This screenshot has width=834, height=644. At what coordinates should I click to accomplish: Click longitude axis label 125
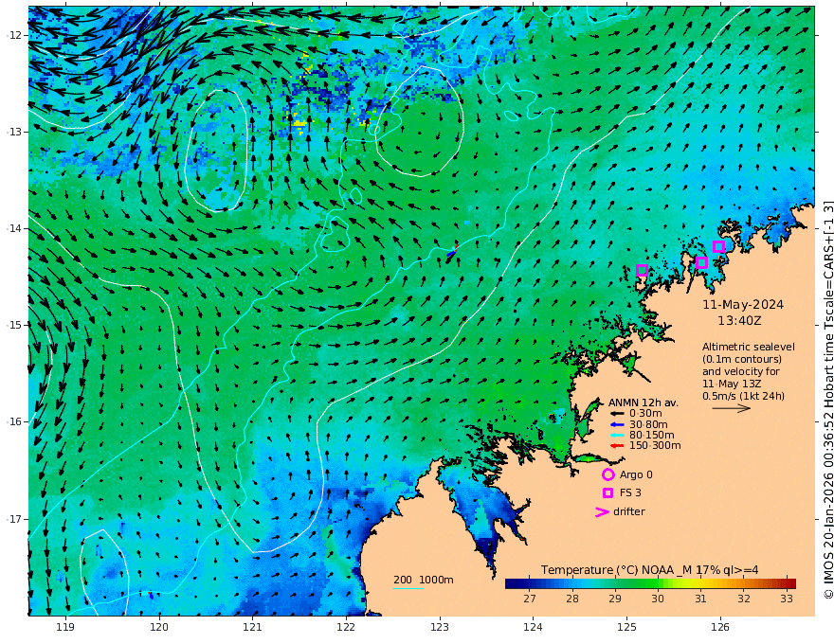[626, 628]
